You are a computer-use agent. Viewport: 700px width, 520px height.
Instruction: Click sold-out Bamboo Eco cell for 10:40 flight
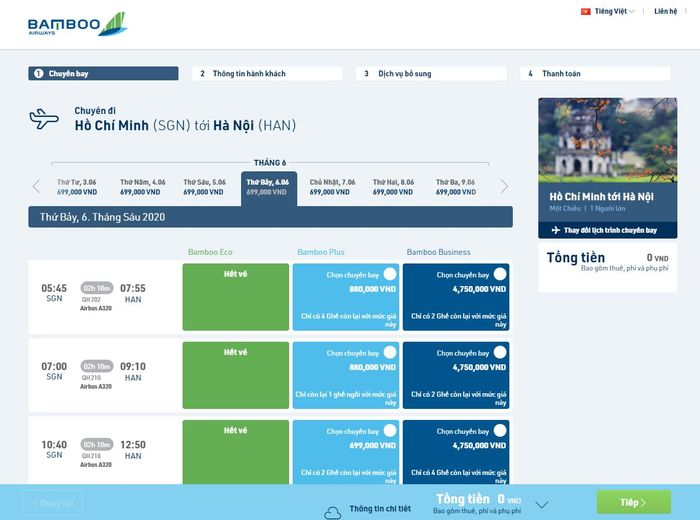(236, 452)
